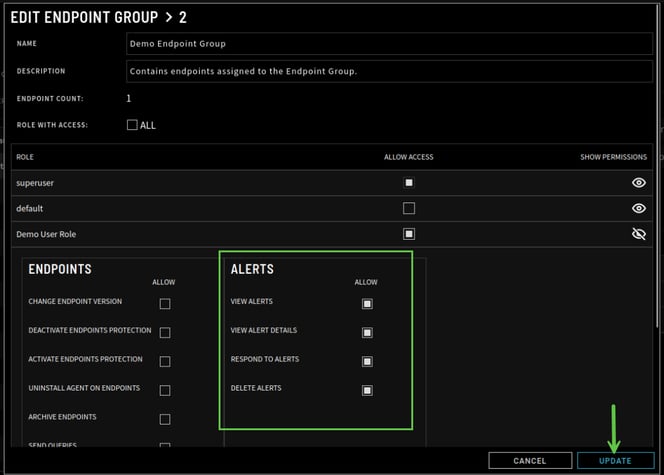This screenshot has width=664, height=475.
Task: Click the DELETE ALERTS label
Action: point(256,388)
